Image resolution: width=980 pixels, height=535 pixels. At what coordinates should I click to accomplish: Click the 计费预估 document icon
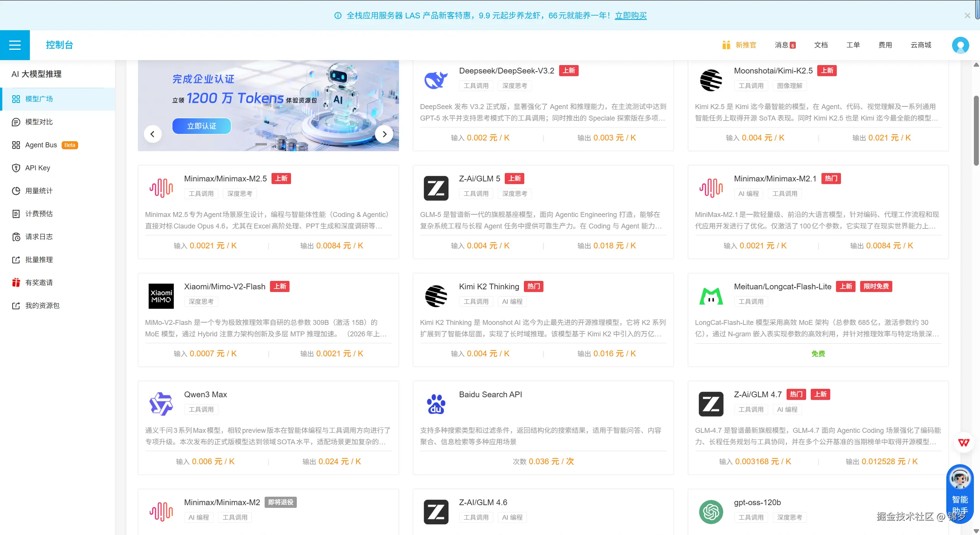[x=16, y=214]
